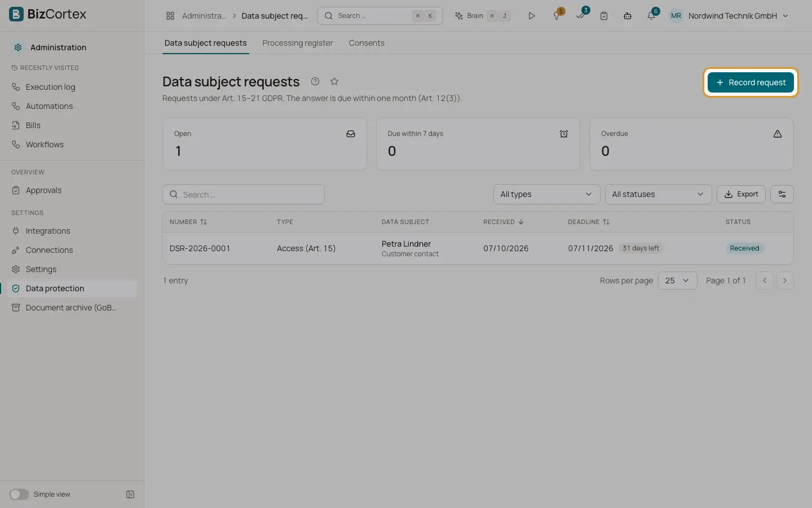Click the Export button

[x=741, y=194]
